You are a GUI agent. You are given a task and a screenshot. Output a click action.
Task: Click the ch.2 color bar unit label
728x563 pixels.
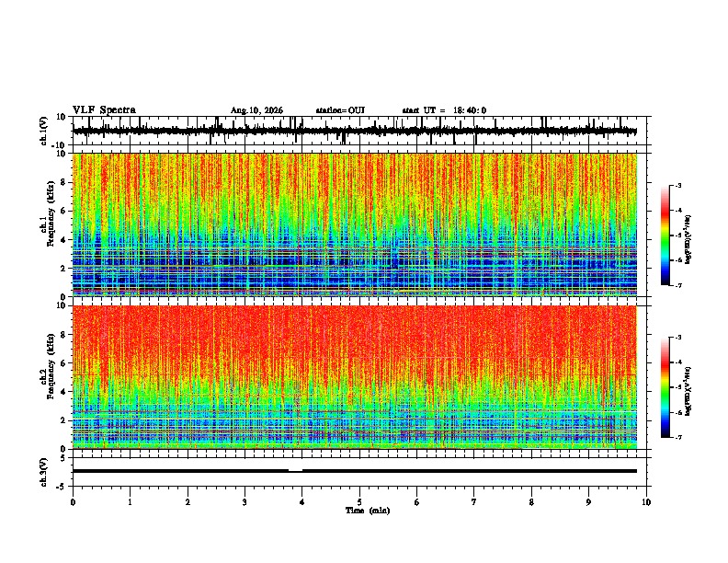[688, 391]
